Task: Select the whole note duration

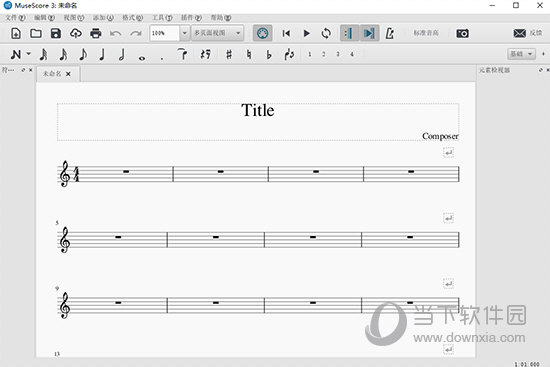Action: 142,58
